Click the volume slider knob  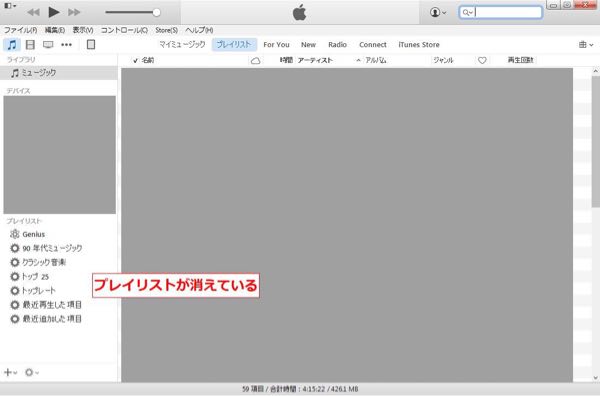pos(156,12)
